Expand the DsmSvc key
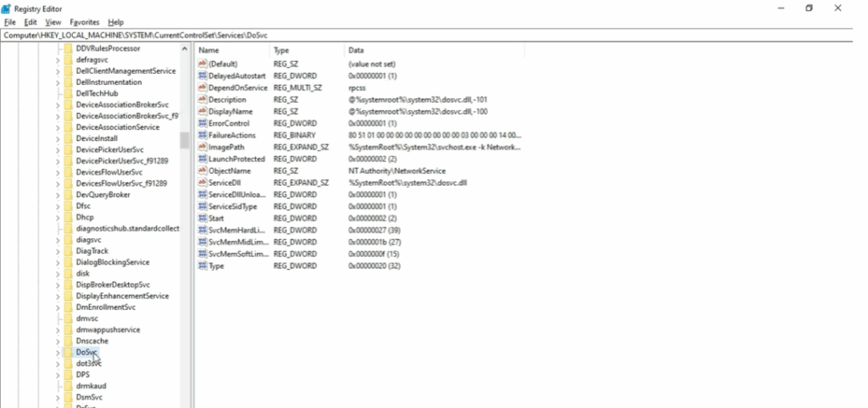868x408 pixels. click(x=58, y=397)
